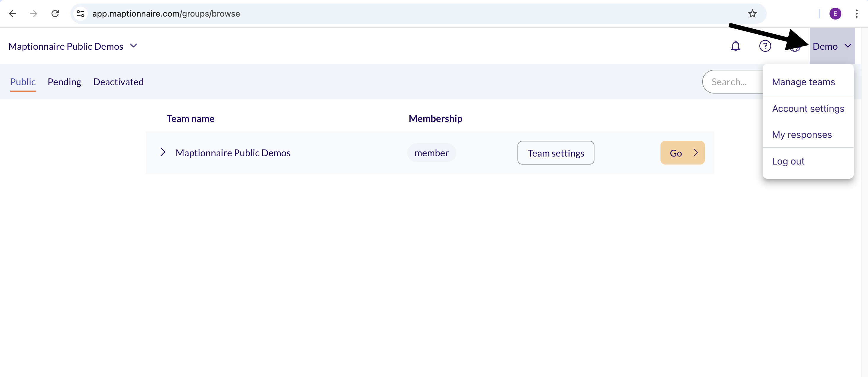Switch to the Pending tab
868x377 pixels.
coord(64,82)
